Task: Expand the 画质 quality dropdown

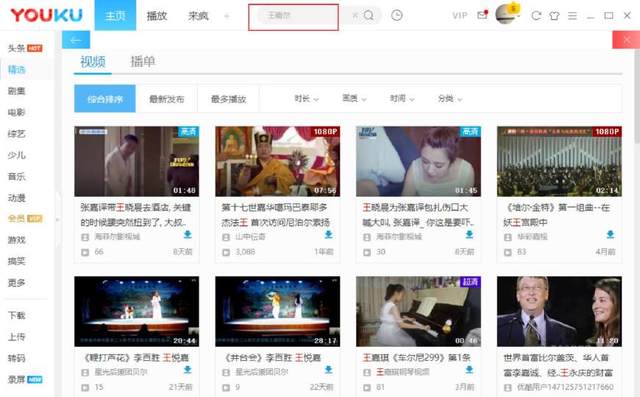Action: (x=354, y=99)
